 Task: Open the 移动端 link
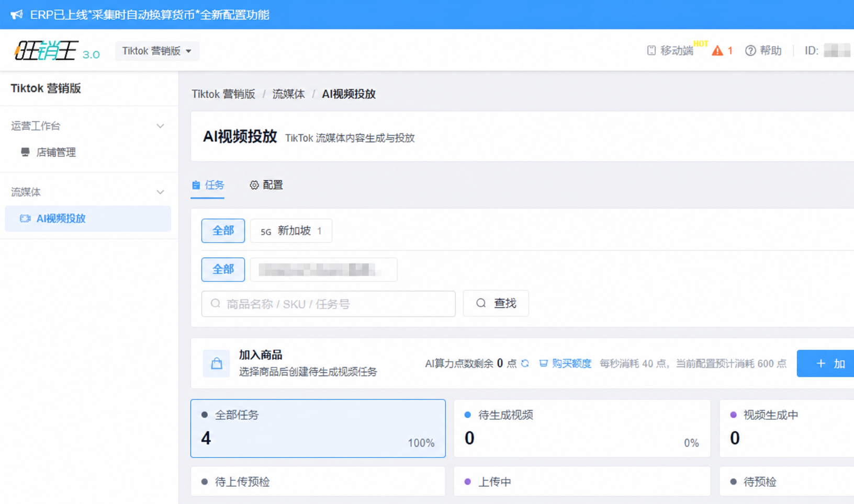[x=677, y=51]
